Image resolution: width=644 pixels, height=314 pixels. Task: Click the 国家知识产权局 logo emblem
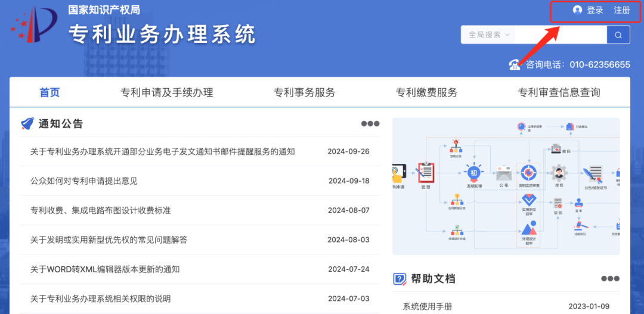click(x=34, y=25)
